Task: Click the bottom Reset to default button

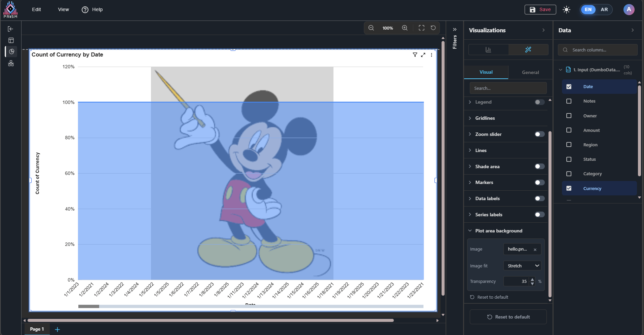Action: click(508, 317)
